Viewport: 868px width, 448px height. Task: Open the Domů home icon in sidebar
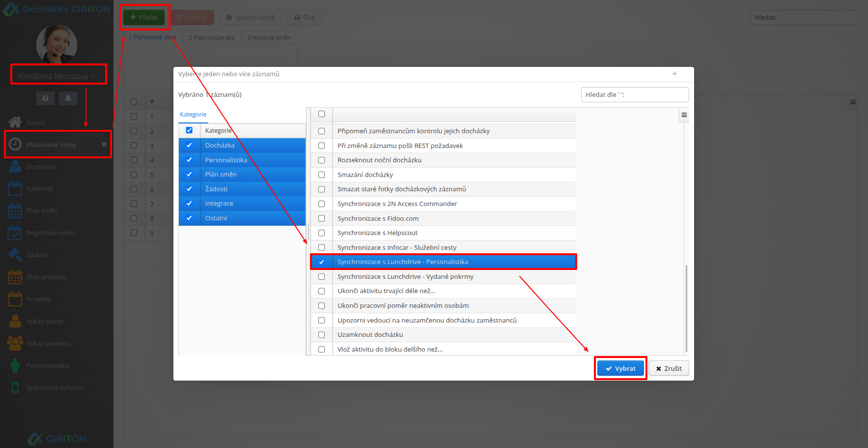[x=15, y=122]
